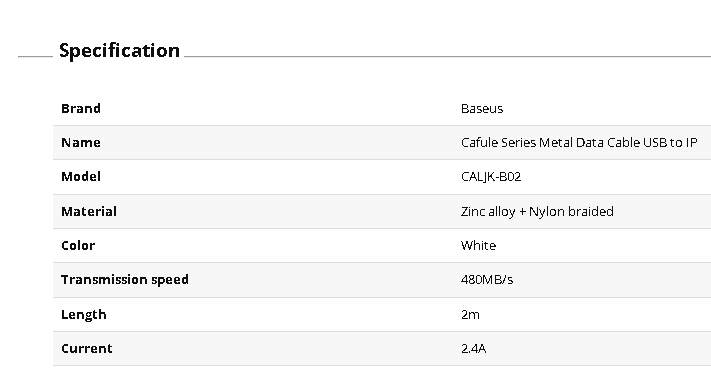Select the Color label
This screenshot has width=711, height=373.
point(78,246)
